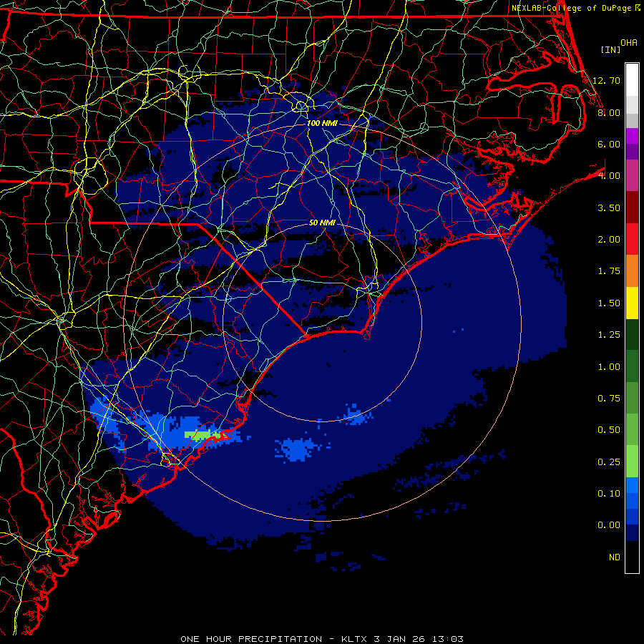Click the yellow 1.50 legend swatch

point(632,303)
